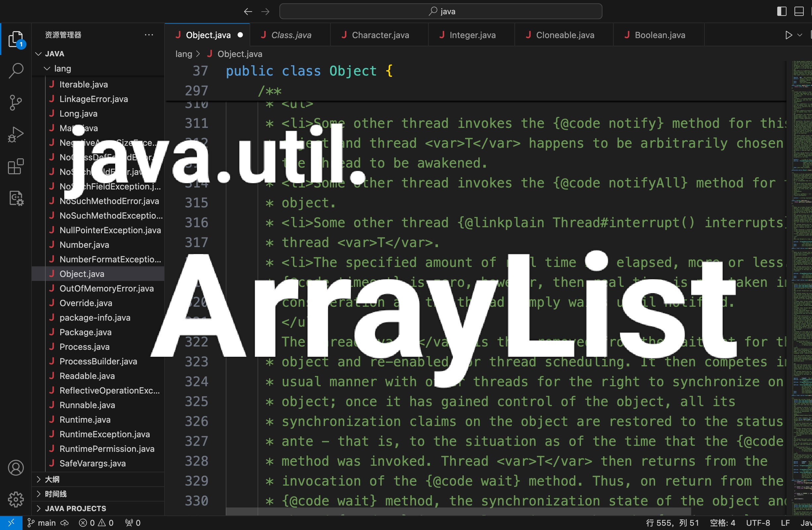
Task: Open Runnable.java in the explorer
Action: [98, 405]
